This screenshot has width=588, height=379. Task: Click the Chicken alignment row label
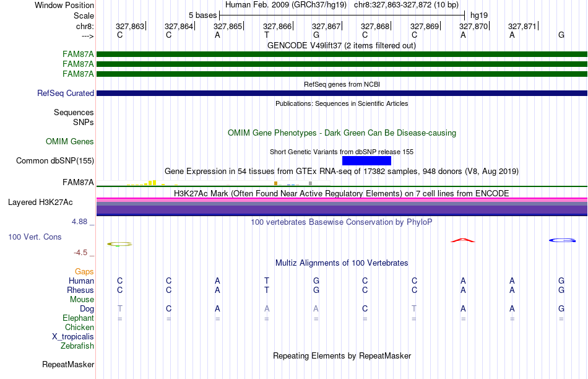click(79, 327)
